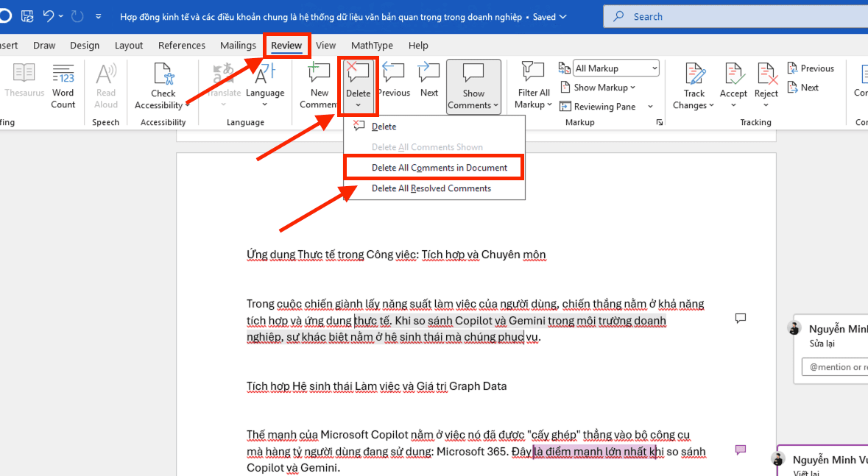Screen dimensions: 868x476
Task: Open Customize Quick Access Toolbar arrow
Action: pyautogui.click(x=98, y=17)
